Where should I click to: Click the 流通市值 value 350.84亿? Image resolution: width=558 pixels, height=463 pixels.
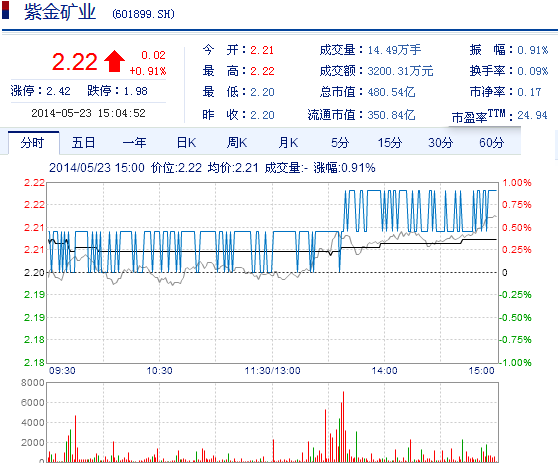point(391,115)
